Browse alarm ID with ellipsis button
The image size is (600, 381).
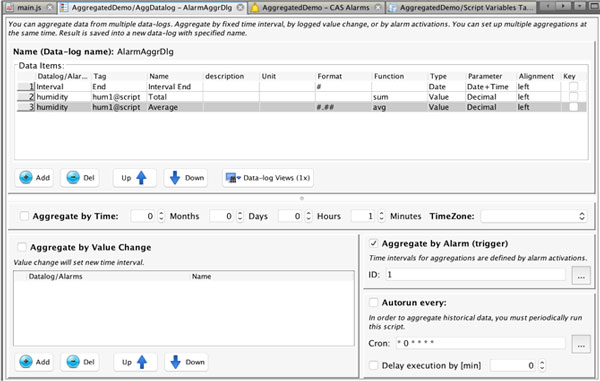click(581, 275)
